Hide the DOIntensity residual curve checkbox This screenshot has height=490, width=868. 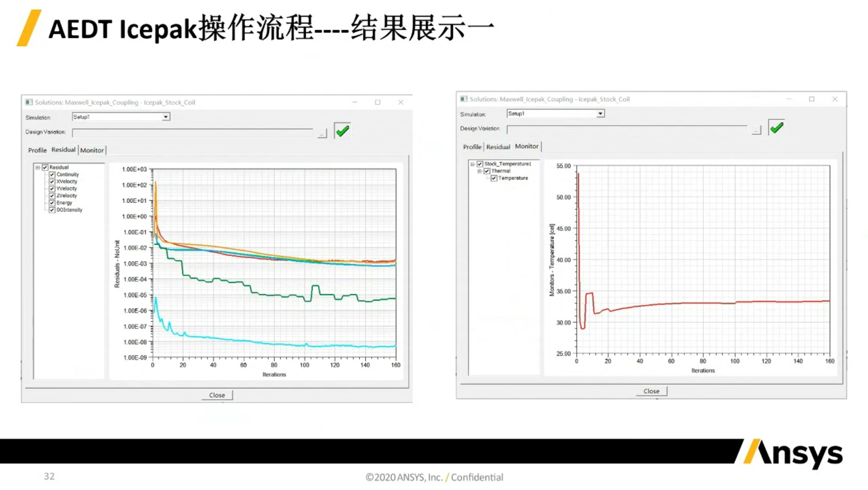(52, 210)
